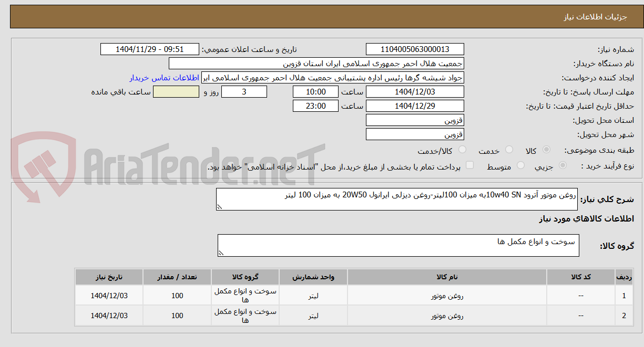Click the delivery province field قزوین

(x=415, y=120)
